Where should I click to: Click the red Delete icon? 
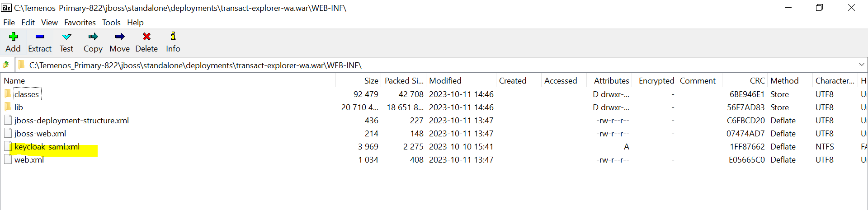(x=146, y=37)
